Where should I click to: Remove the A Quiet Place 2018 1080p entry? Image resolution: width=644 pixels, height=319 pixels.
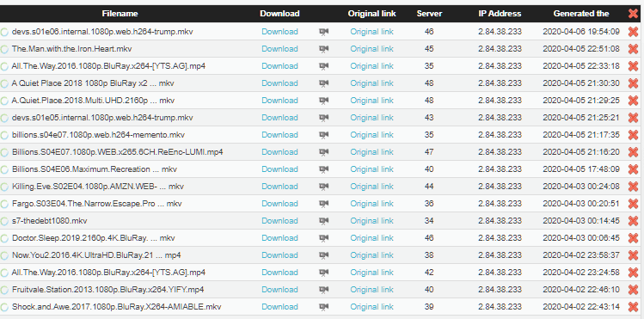point(633,83)
